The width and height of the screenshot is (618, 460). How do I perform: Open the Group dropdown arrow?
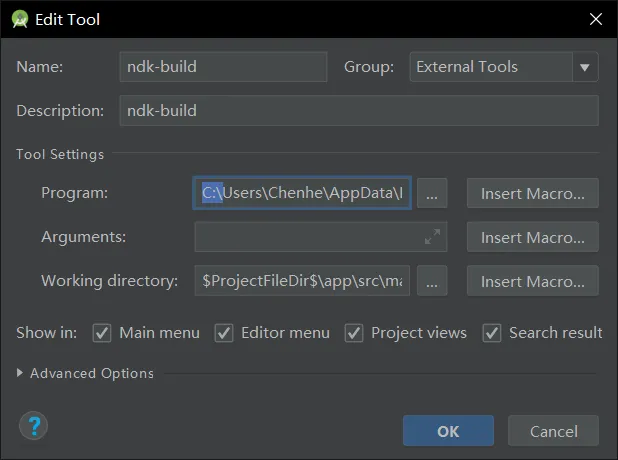(584, 68)
